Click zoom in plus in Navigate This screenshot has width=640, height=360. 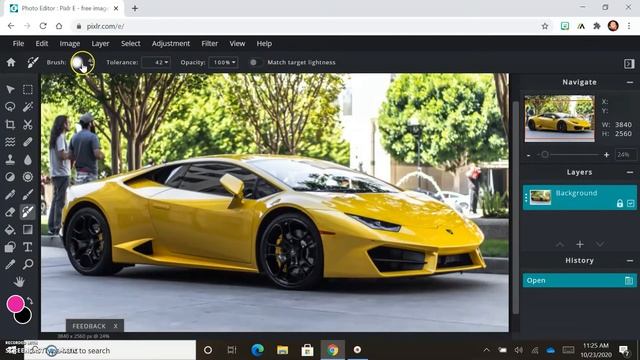(607, 155)
